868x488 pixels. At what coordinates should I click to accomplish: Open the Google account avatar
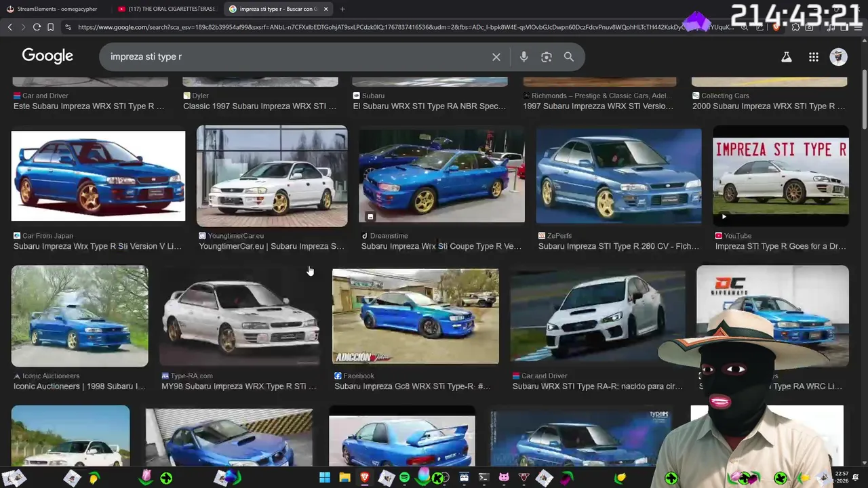pyautogui.click(x=839, y=57)
